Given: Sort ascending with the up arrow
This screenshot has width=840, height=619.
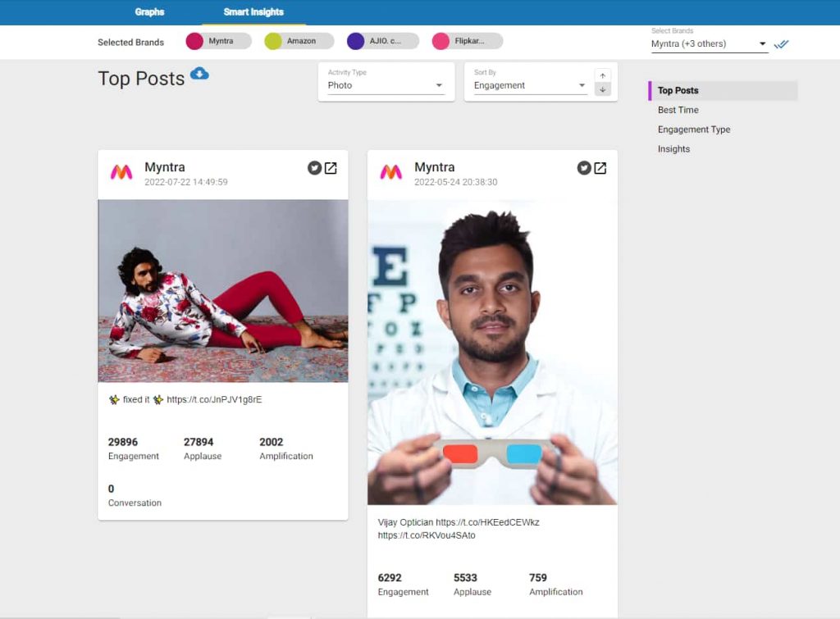Looking at the screenshot, I should pyautogui.click(x=603, y=75).
